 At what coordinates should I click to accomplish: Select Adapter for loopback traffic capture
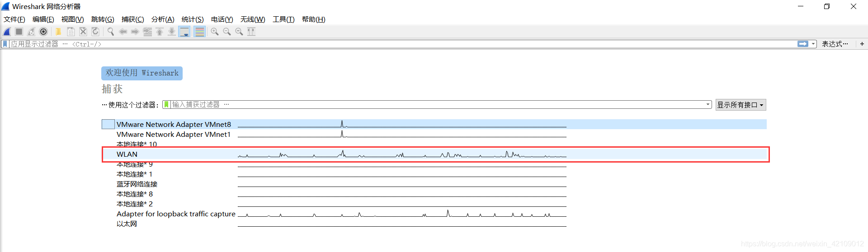click(434, 214)
